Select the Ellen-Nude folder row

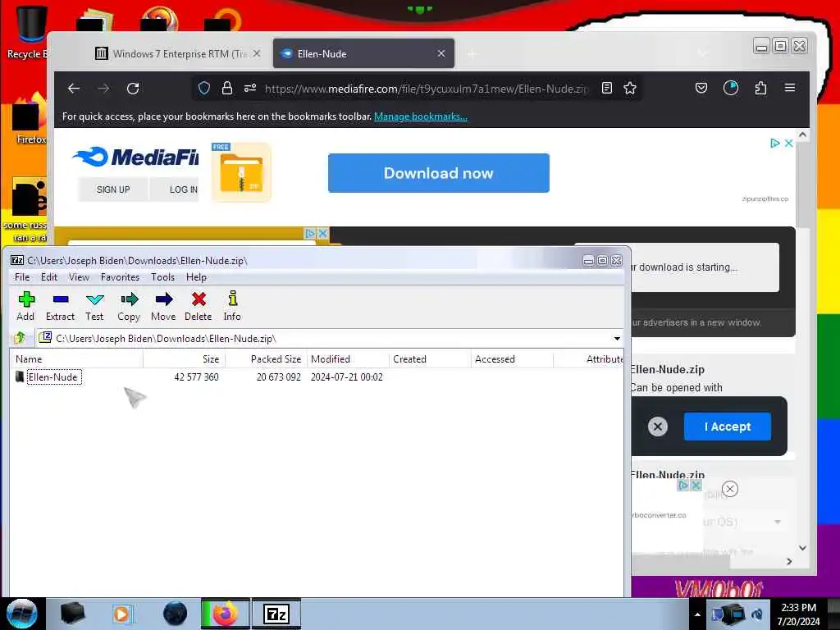(316, 377)
